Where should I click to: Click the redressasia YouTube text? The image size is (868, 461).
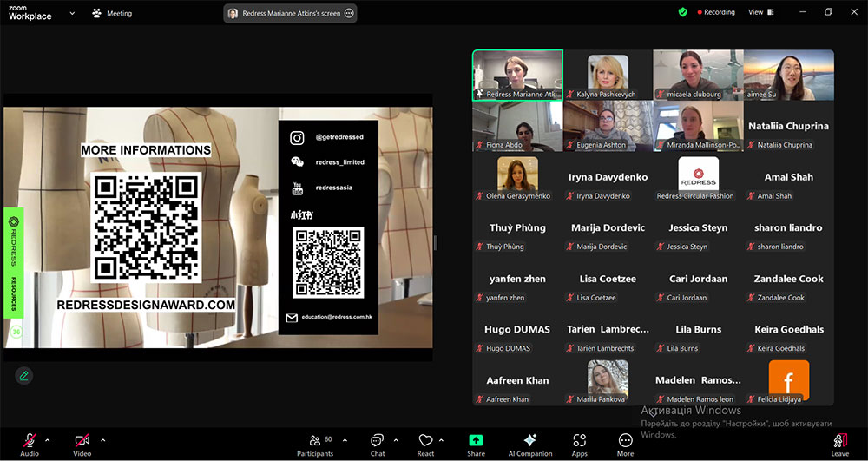click(334, 188)
